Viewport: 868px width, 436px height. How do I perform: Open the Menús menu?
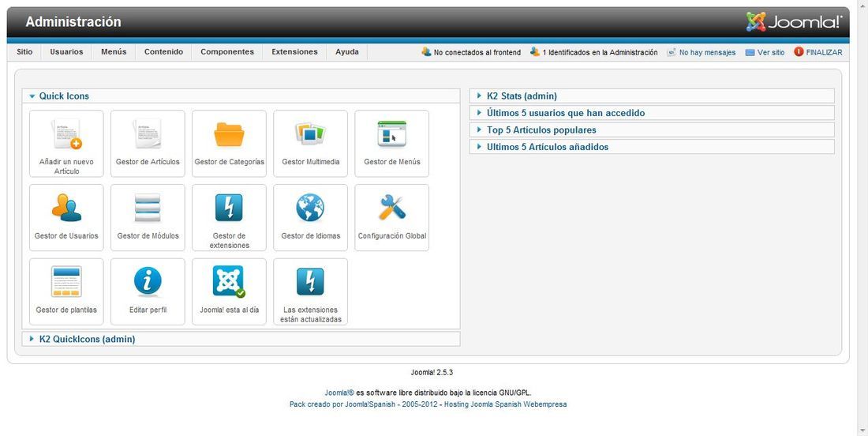tap(114, 51)
